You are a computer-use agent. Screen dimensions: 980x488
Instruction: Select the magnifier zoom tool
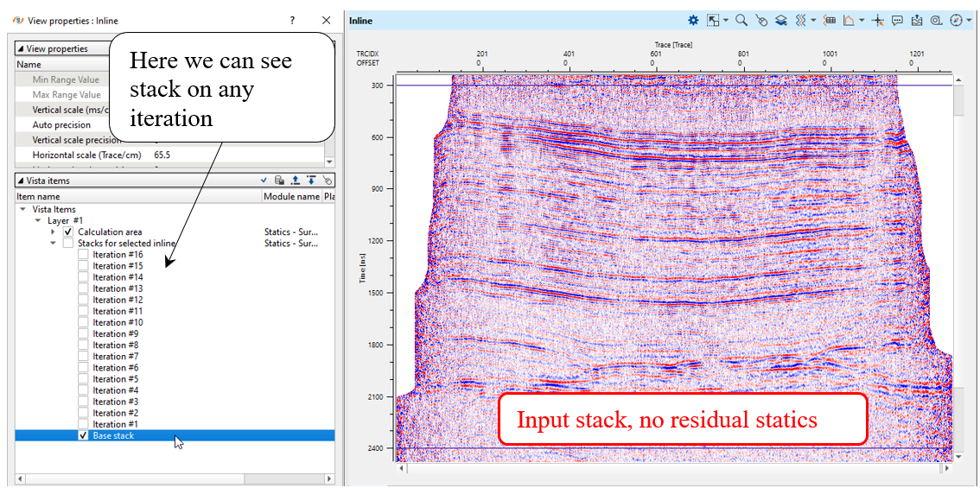[741, 20]
